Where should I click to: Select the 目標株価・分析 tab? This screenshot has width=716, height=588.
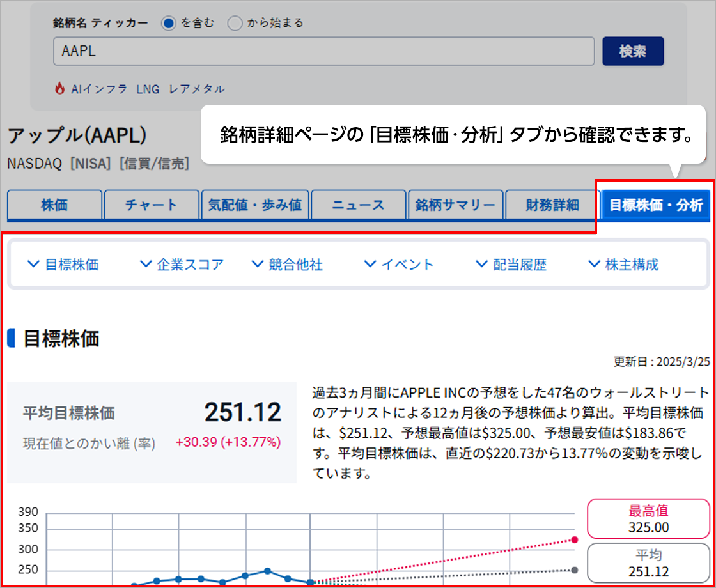(x=656, y=205)
